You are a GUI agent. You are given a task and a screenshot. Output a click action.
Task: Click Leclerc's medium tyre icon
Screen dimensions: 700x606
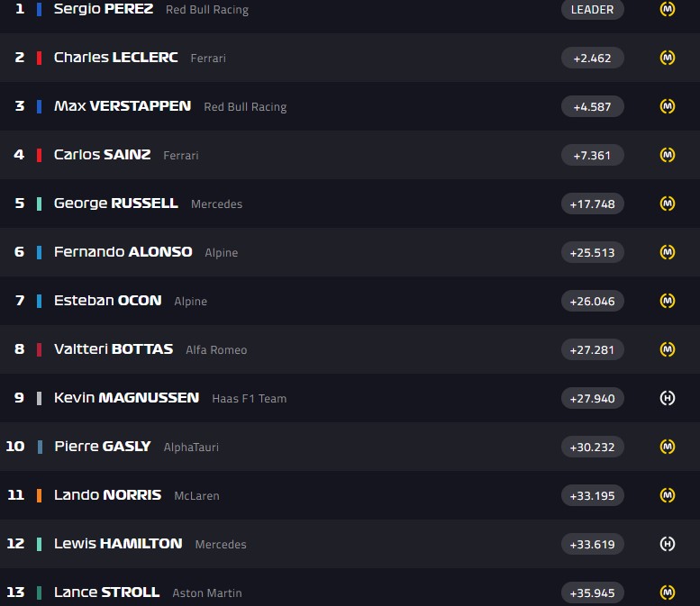(668, 58)
